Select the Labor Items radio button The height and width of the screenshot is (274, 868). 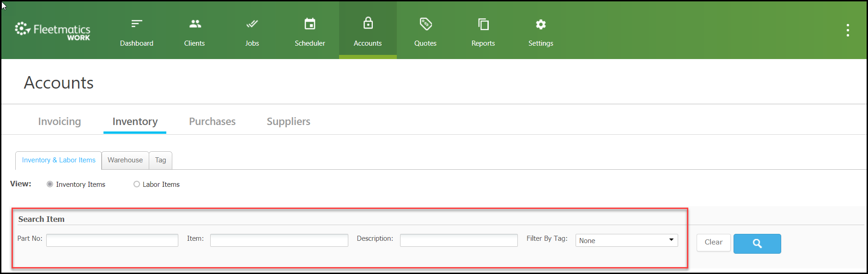(x=137, y=184)
